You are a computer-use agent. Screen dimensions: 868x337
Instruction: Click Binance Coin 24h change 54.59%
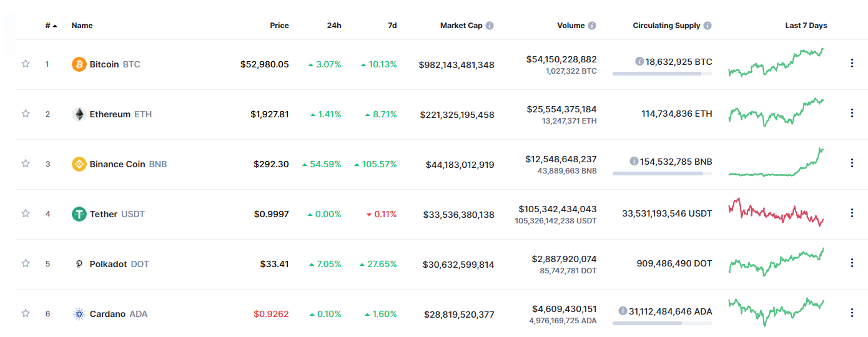(322, 164)
